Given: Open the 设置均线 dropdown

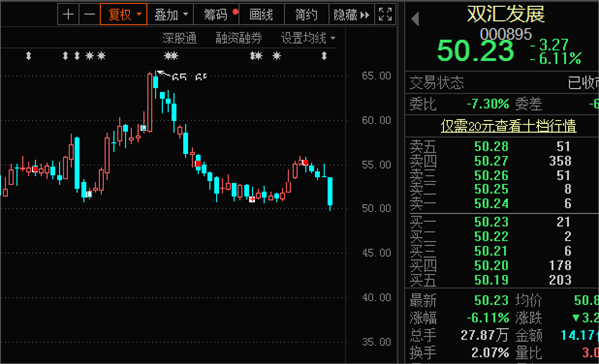Looking at the screenshot, I should point(307,38).
